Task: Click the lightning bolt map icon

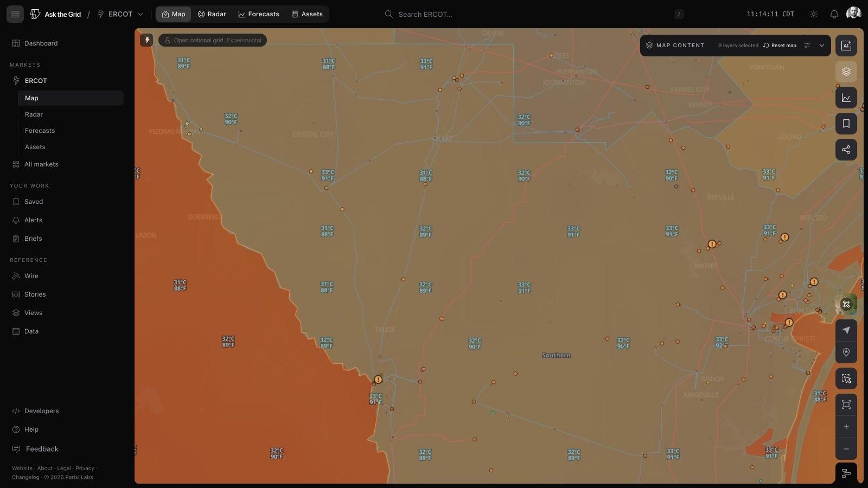Action: [146, 40]
